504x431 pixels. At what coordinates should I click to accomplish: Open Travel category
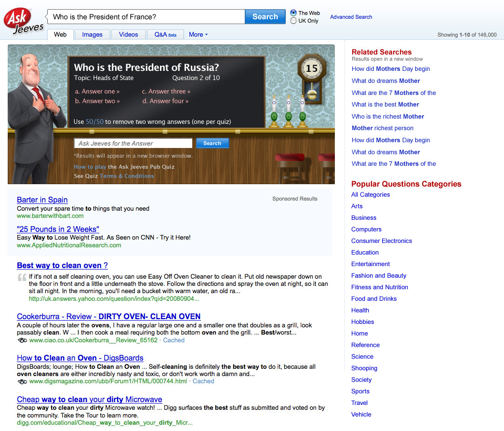point(359,403)
